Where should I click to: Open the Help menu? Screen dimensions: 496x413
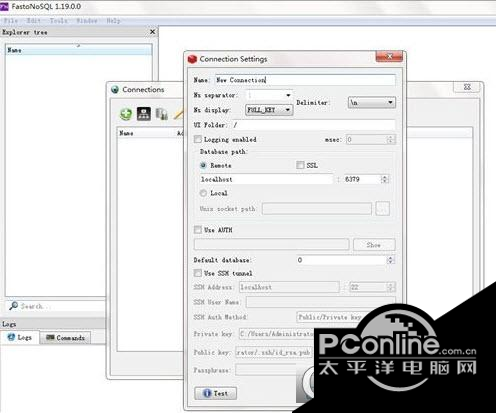[113, 21]
